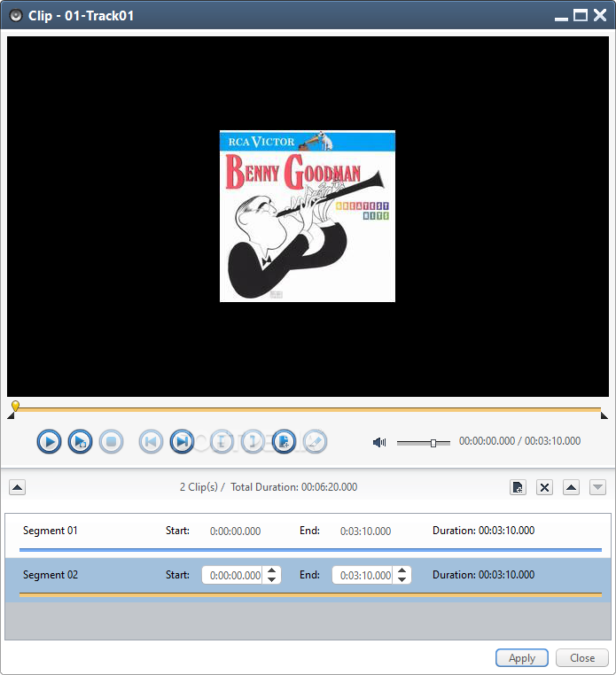Close the Clip window via title bar X
The image size is (616, 675).
[600, 15]
